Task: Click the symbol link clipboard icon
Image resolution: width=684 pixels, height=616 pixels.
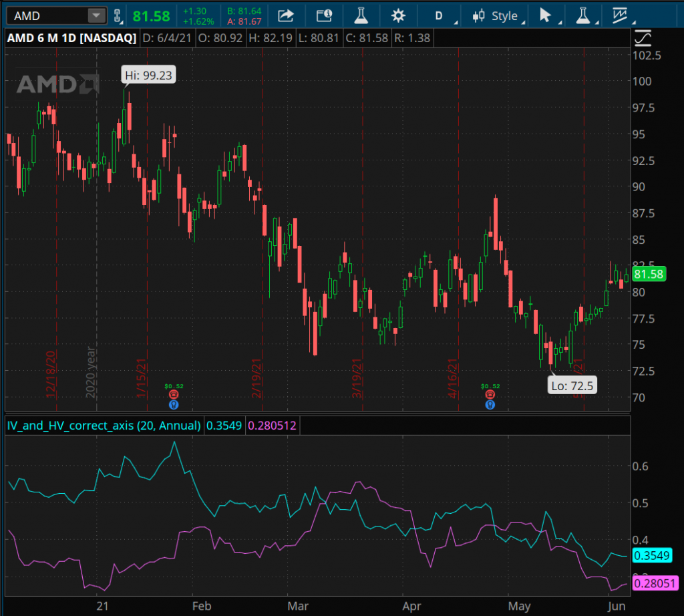Action: coord(118,16)
